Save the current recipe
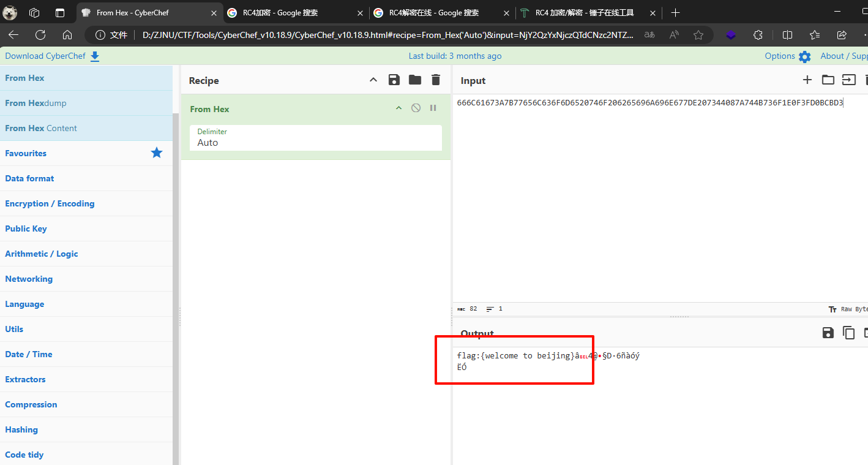Viewport: 868px width, 465px height. (x=394, y=80)
